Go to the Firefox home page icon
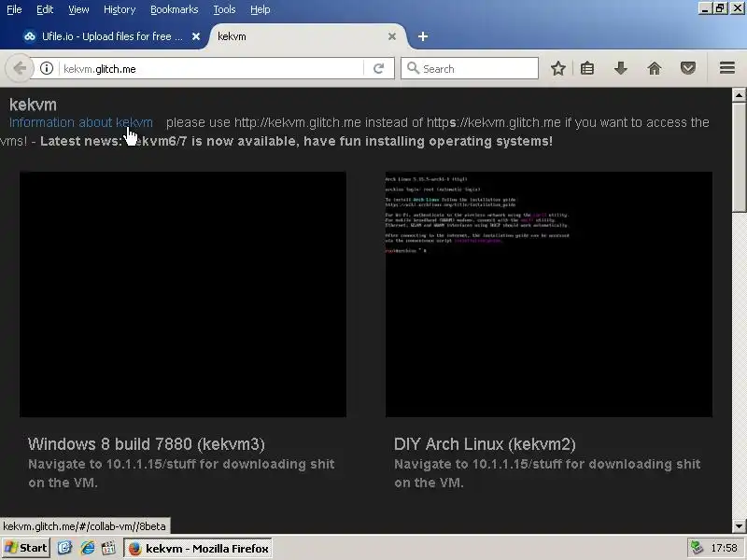This screenshot has height=560, width=747. [655, 68]
